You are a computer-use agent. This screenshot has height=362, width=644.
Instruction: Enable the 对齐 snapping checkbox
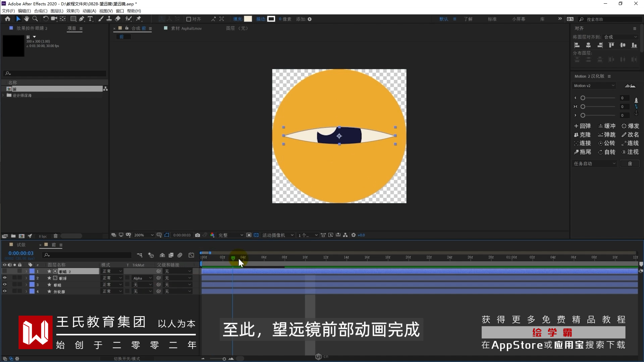(189, 19)
